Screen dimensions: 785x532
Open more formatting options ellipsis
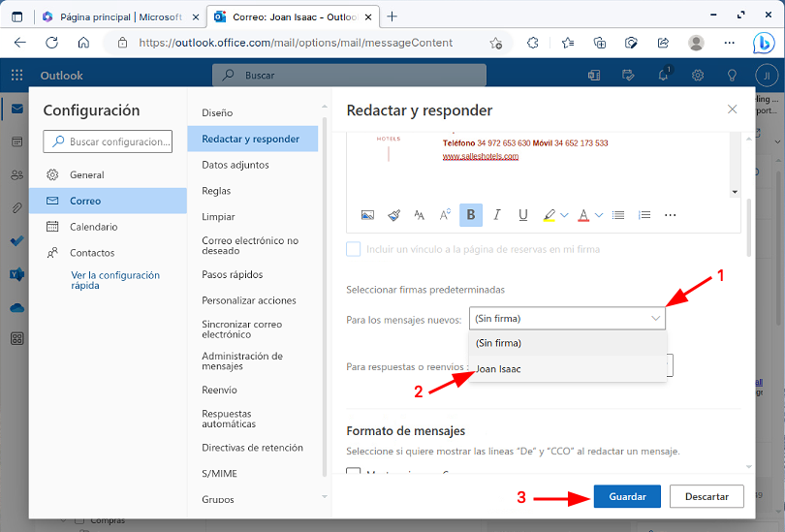pyautogui.click(x=671, y=215)
